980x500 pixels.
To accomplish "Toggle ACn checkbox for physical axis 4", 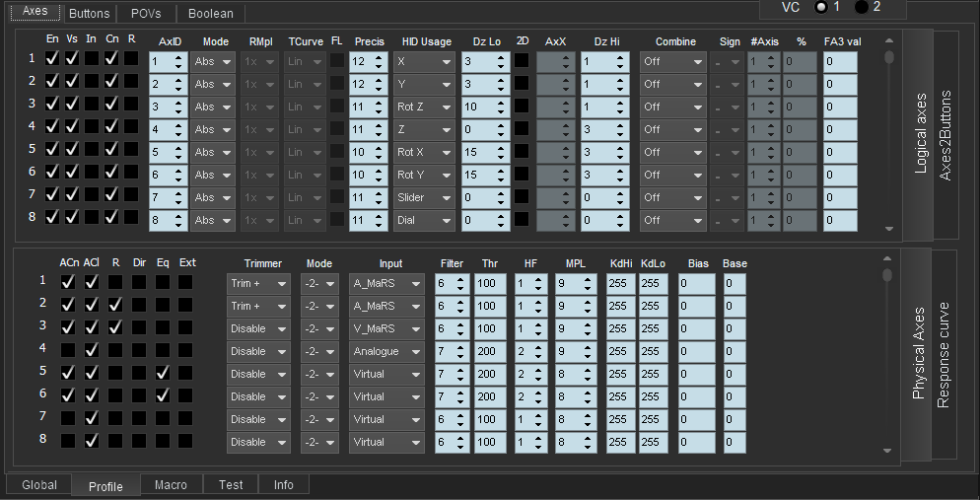I will point(68,350).
